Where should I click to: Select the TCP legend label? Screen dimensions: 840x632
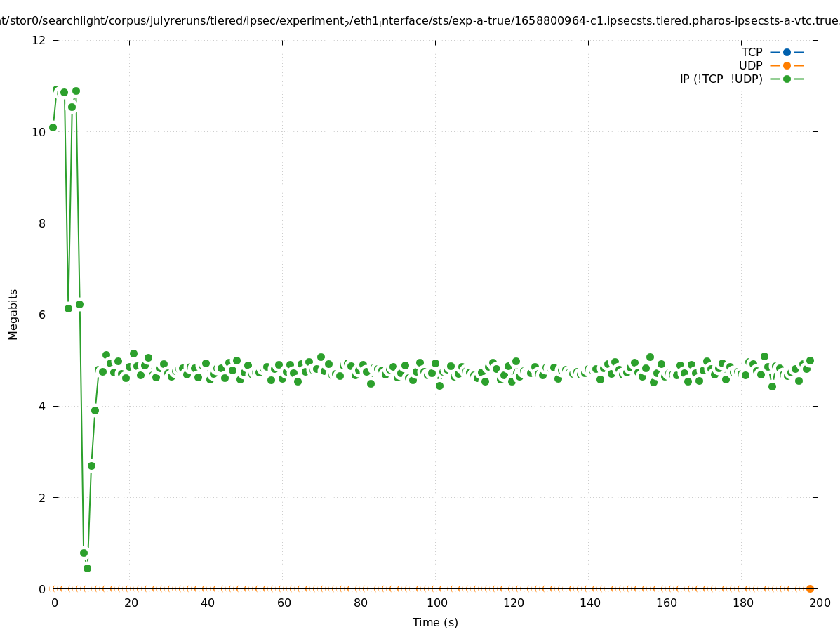coord(752,52)
